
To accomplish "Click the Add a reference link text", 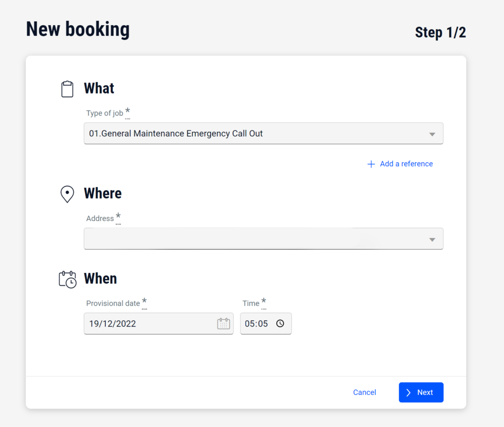I will pyautogui.click(x=406, y=164).
